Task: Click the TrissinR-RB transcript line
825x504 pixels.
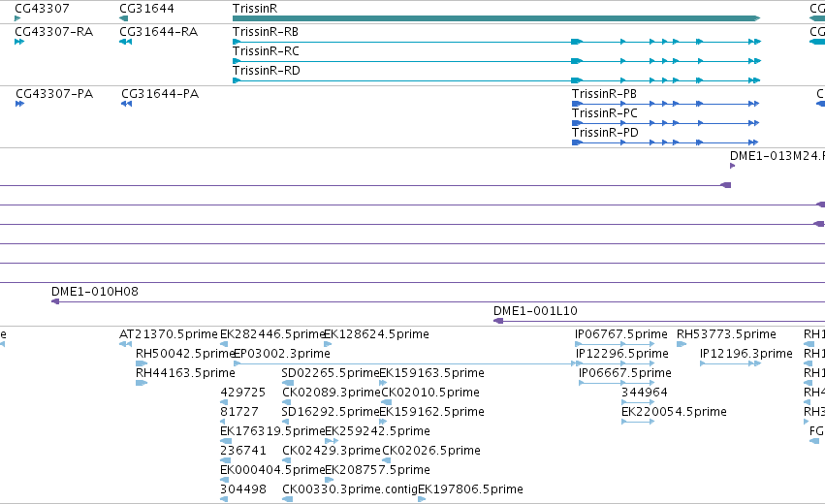Action: point(496,42)
